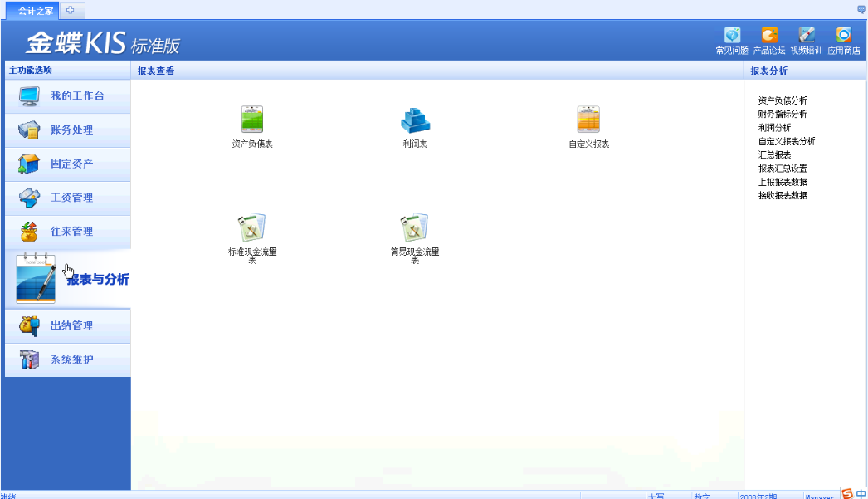868x499 pixels.
Task: Click the 报表与分析 notebook icon
Action: 36,279
